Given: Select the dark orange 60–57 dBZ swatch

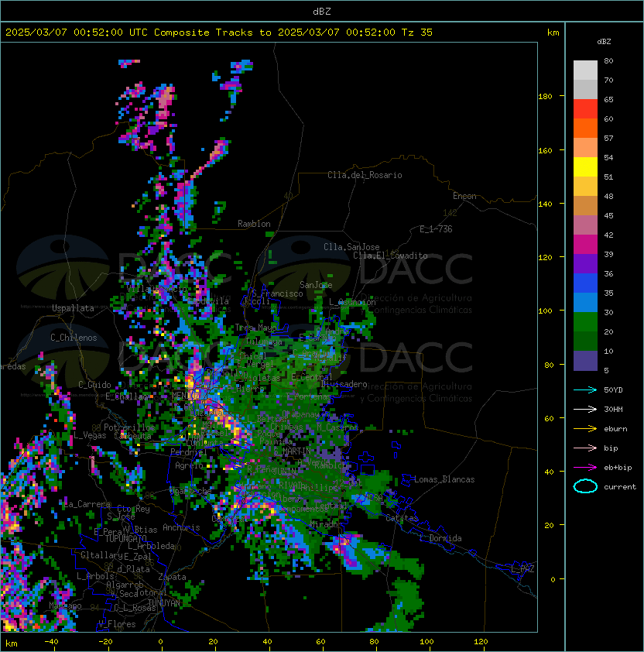Looking at the screenshot, I should pos(585,128).
